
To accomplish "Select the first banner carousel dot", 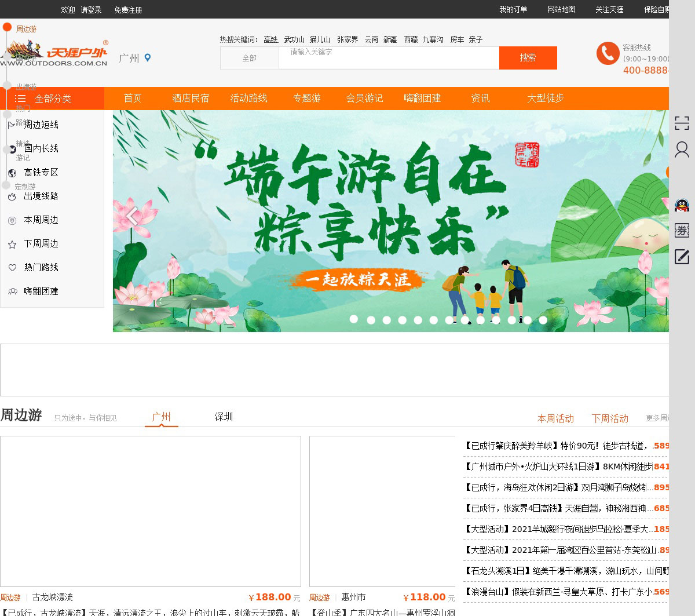I will click(x=354, y=319).
